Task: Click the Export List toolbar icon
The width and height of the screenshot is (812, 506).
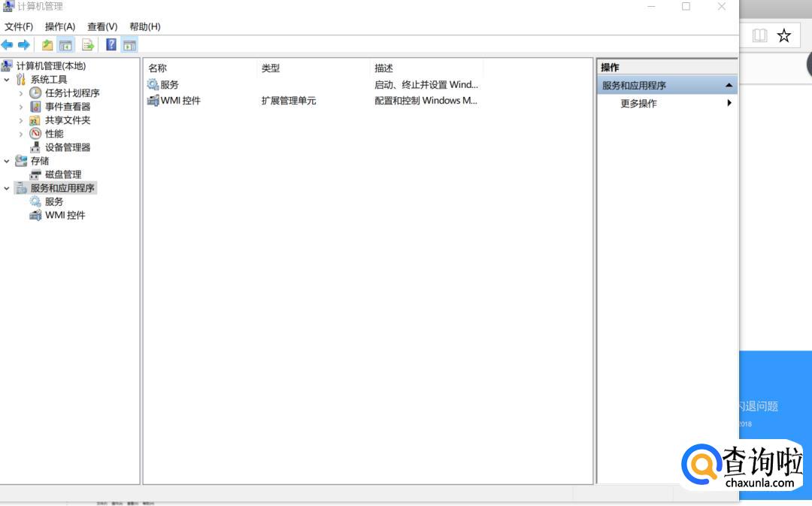Action: click(x=88, y=45)
